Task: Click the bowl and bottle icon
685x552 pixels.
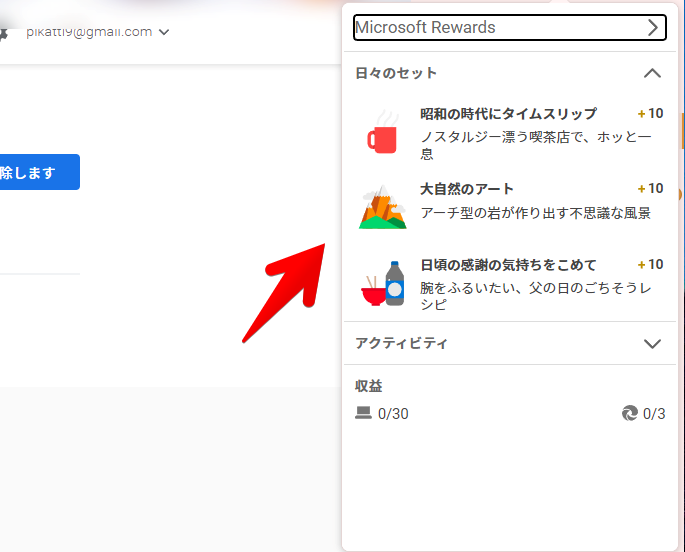Action: tap(383, 283)
